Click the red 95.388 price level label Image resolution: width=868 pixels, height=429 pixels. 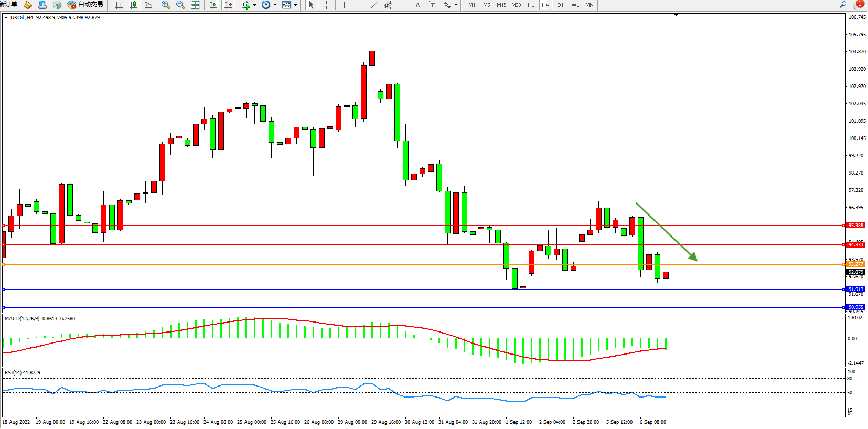pos(855,226)
